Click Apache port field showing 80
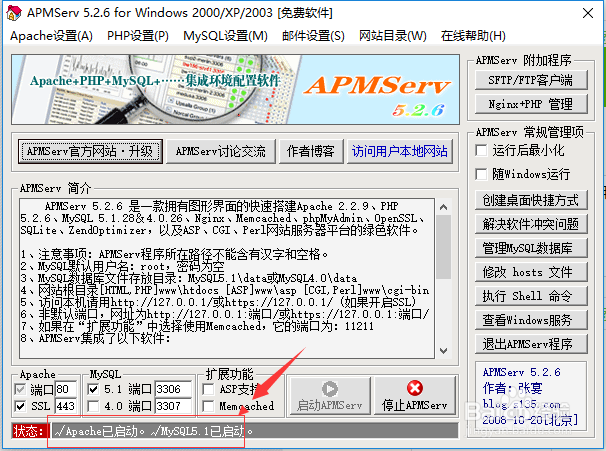The image size is (606, 451). point(66,389)
